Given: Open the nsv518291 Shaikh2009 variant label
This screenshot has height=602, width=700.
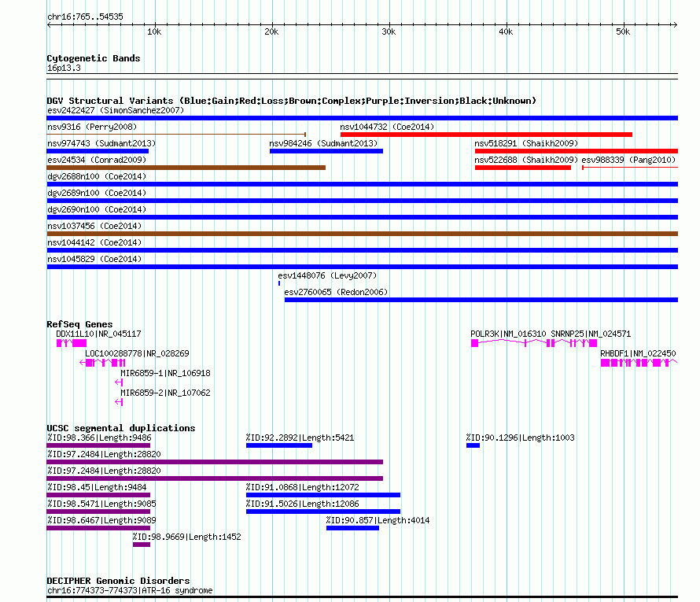Looking at the screenshot, I should 526,143.
